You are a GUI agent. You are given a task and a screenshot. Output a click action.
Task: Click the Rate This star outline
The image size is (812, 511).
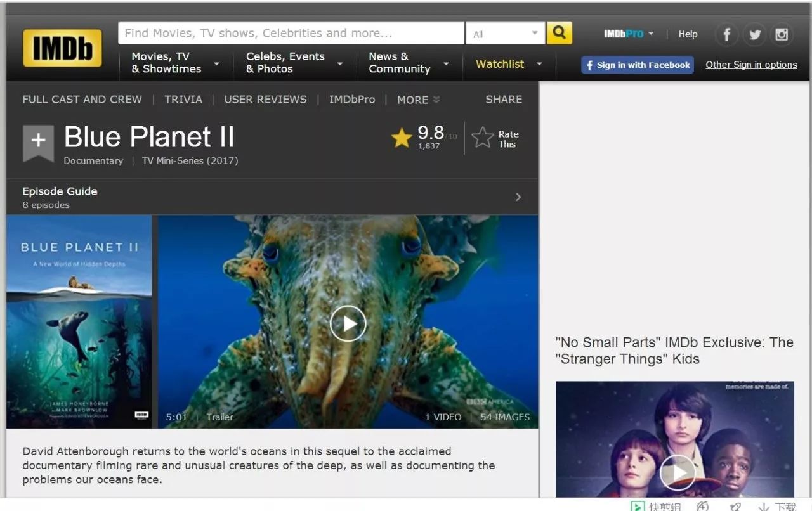pos(483,138)
